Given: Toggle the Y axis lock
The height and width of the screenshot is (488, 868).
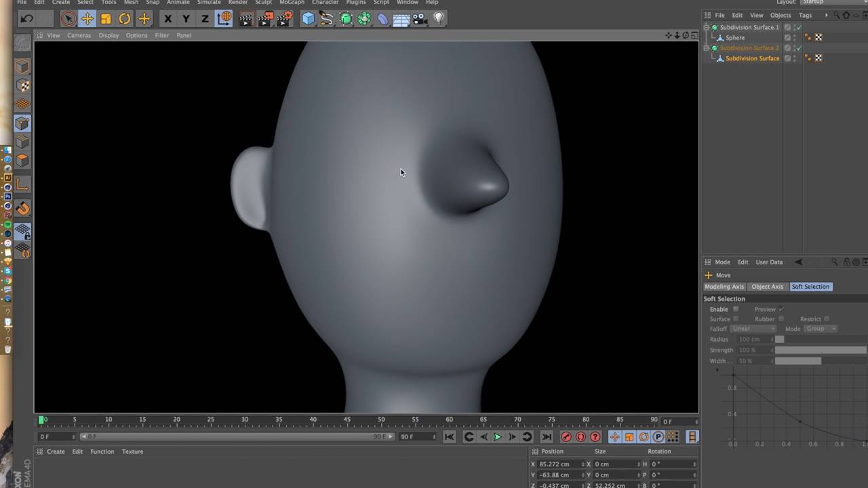Looking at the screenshot, I should 186,19.
